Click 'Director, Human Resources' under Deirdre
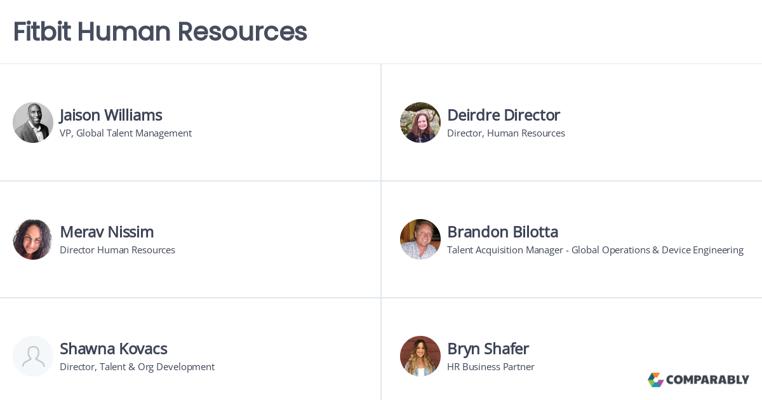This screenshot has height=400, width=762. click(506, 133)
